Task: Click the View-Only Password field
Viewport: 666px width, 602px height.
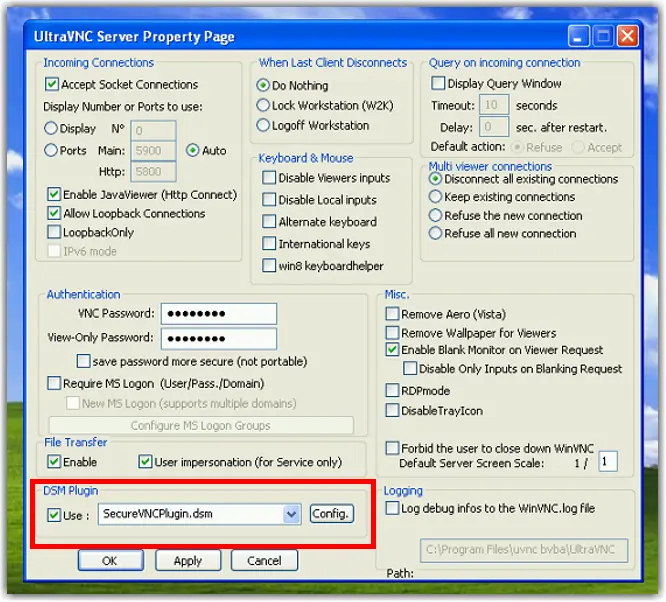Action: point(219,338)
